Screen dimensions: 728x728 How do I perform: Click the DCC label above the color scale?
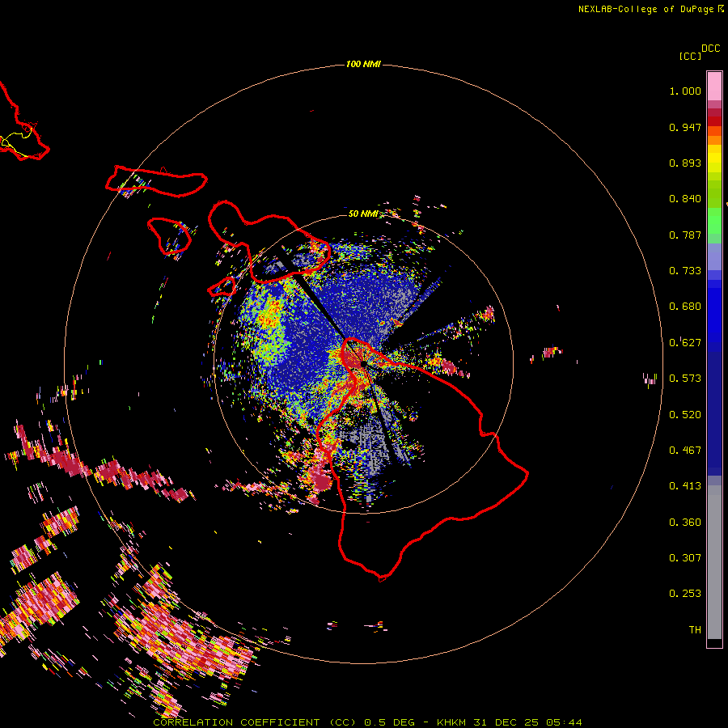(711, 49)
